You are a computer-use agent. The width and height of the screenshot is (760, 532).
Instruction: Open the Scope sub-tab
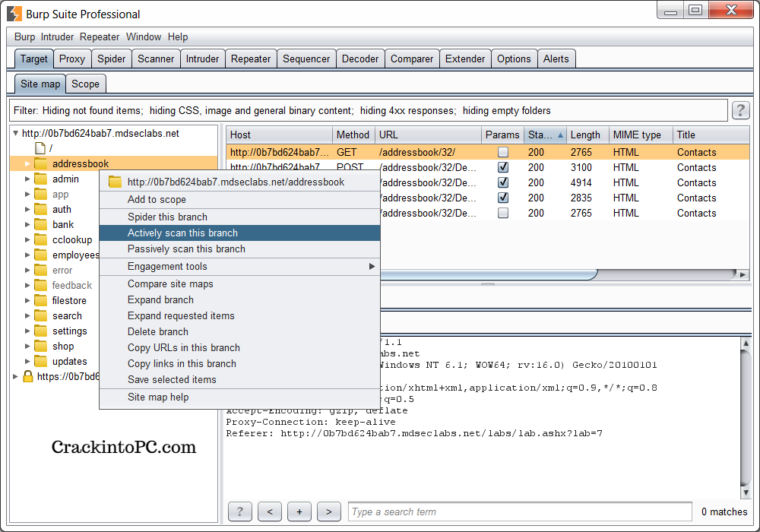[x=85, y=84]
